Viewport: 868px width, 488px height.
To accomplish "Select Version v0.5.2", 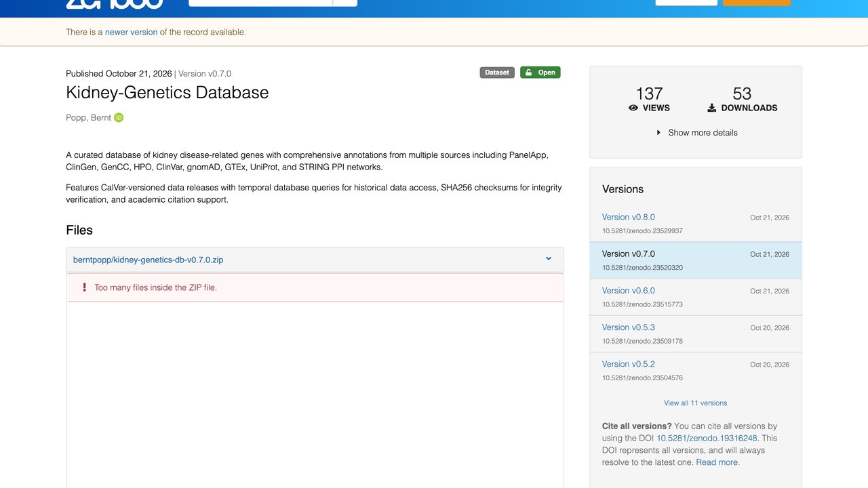I will click(629, 363).
